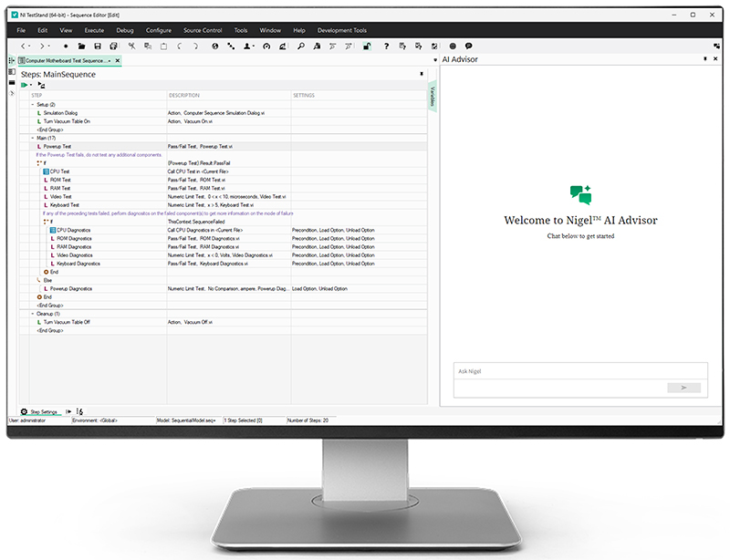Click the Open folder toolbar icon
Screen dimensions: 730x560
coord(81,46)
